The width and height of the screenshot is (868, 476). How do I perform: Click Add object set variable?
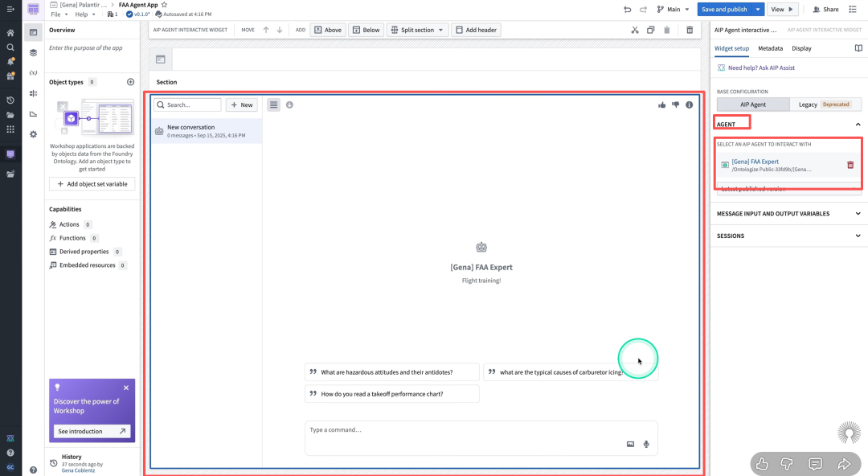[x=92, y=184]
